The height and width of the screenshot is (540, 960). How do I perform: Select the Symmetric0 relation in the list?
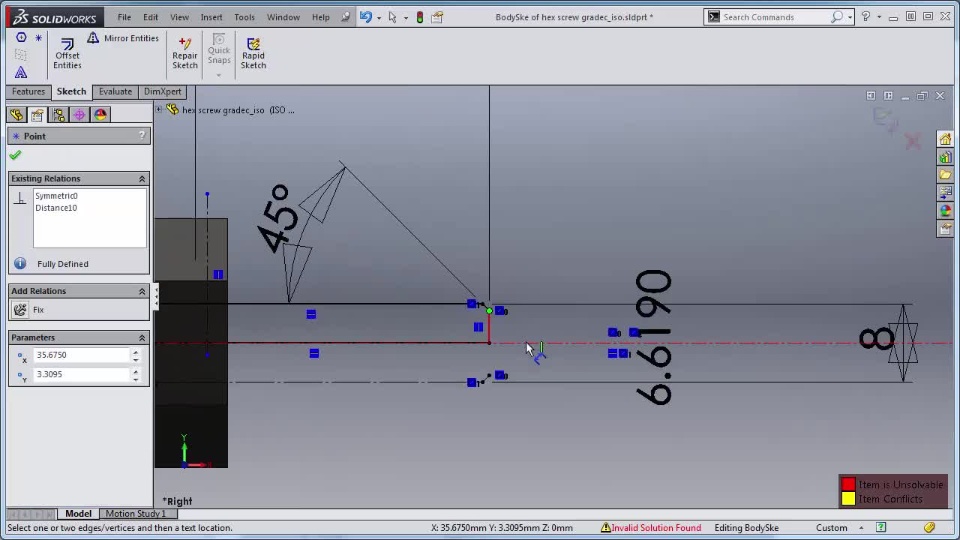tap(56, 196)
